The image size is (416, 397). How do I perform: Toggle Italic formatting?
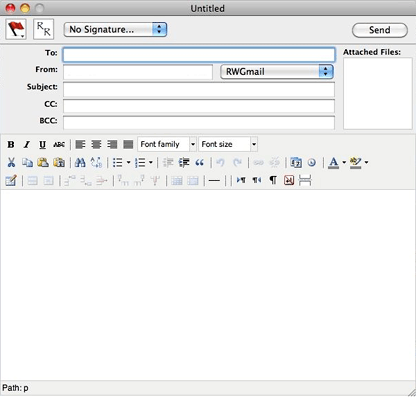pyautogui.click(x=27, y=144)
